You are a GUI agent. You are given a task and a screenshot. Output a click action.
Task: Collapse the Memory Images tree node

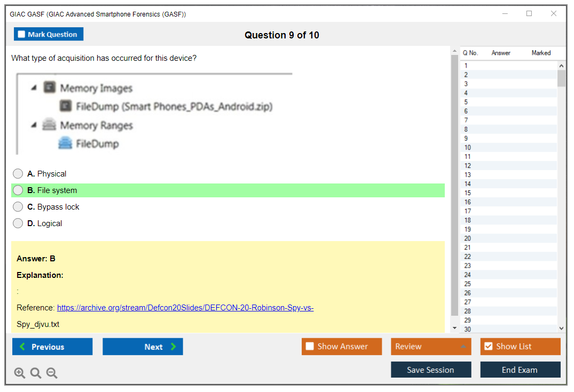click(x=34, y=88)
